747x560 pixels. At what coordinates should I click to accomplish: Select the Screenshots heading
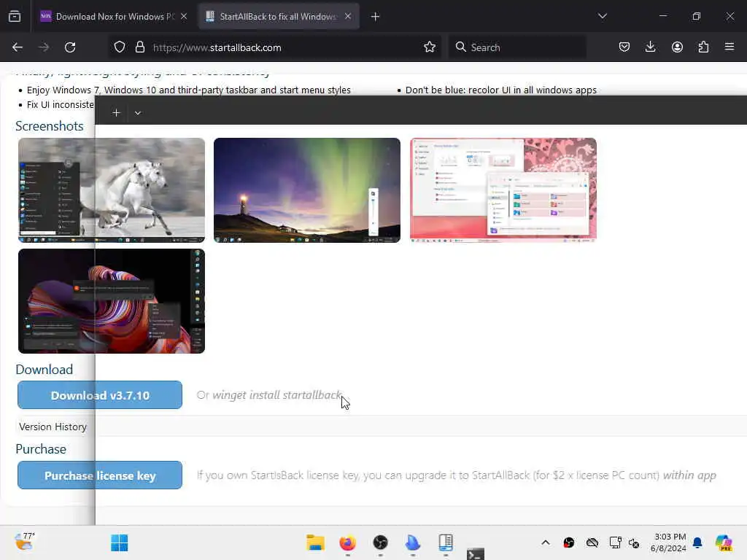click(50, 126)
